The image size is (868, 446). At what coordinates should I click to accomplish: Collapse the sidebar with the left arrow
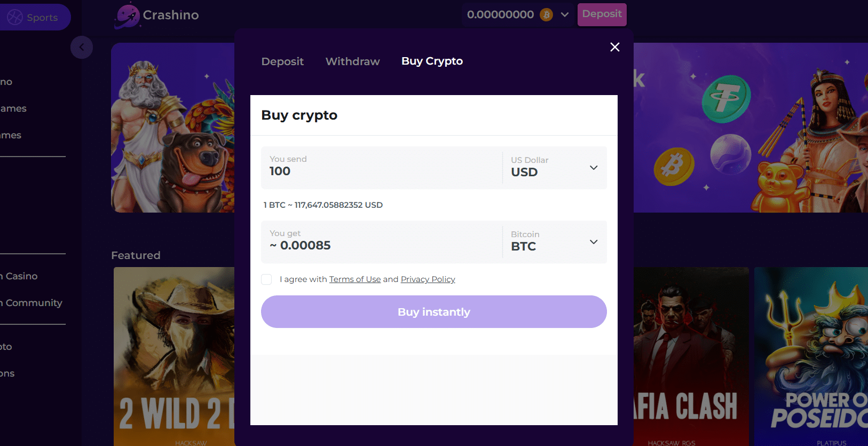coord(82,48)
